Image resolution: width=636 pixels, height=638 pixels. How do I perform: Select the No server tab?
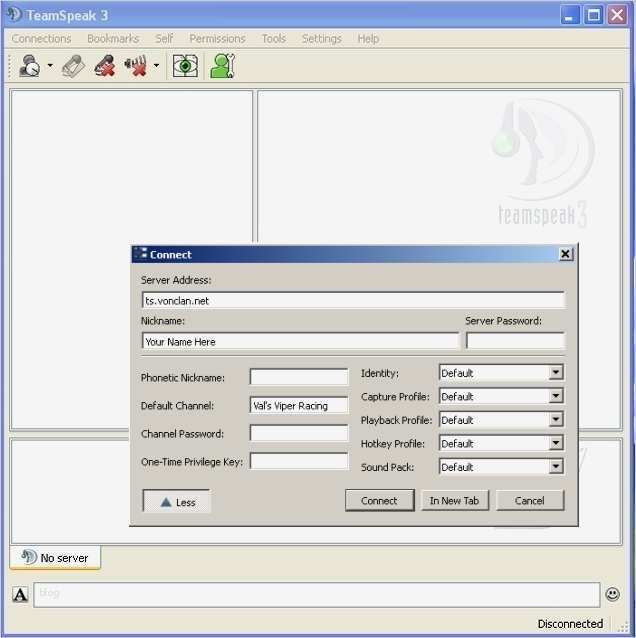pos(55,557)
